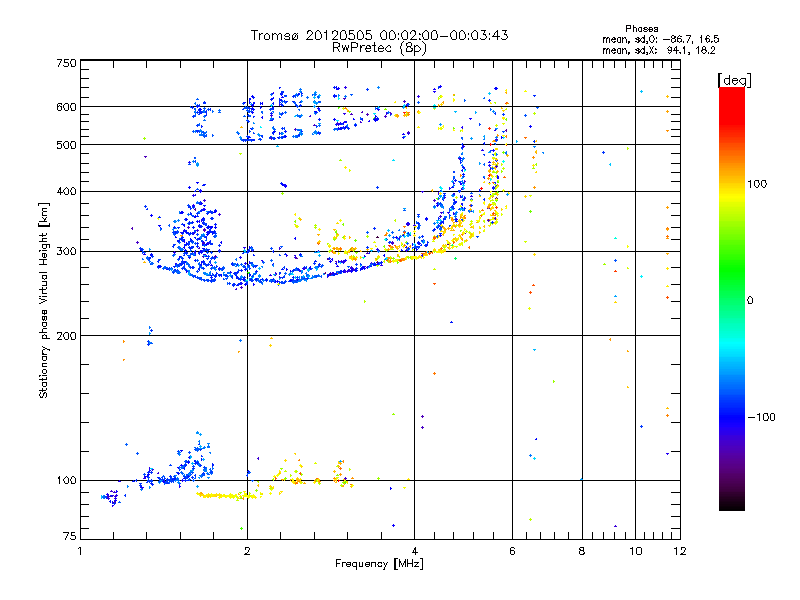Click the 'Phases' header label
800x600 pixels.
pyautogui.click(x=642, y=29)
